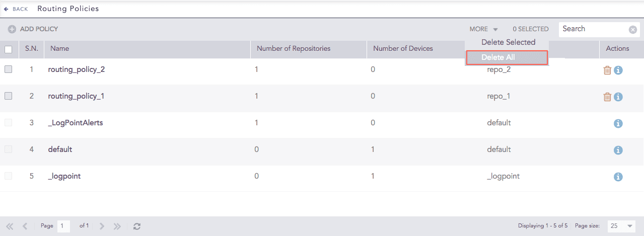This screenshot has height=236, width=644.
Task: Toggle the select-all header checkbox
Action: pyautogui.click(x=8, y=49)
